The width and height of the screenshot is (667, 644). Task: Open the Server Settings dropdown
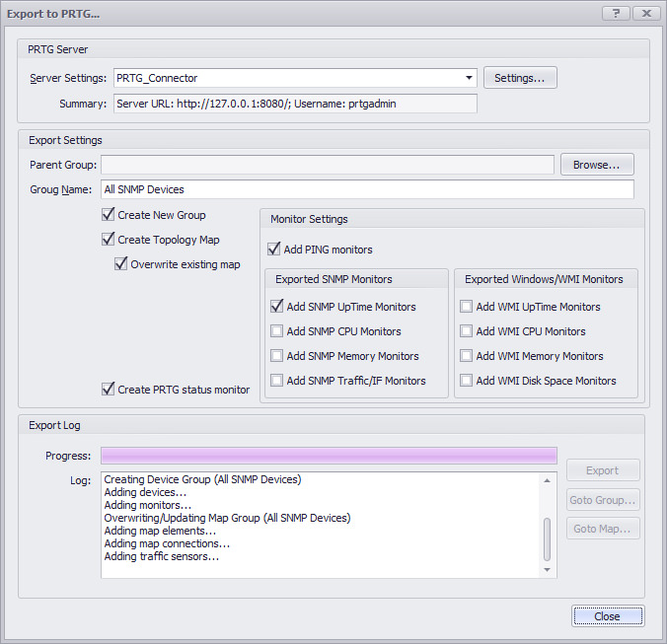469,78
